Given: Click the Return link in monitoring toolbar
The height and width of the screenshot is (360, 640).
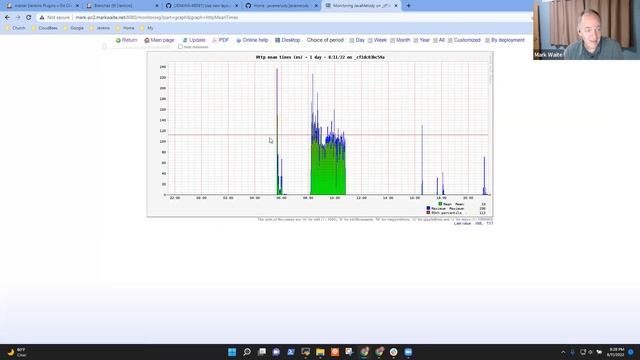Looking at the screenshot, I should [127, 40].
